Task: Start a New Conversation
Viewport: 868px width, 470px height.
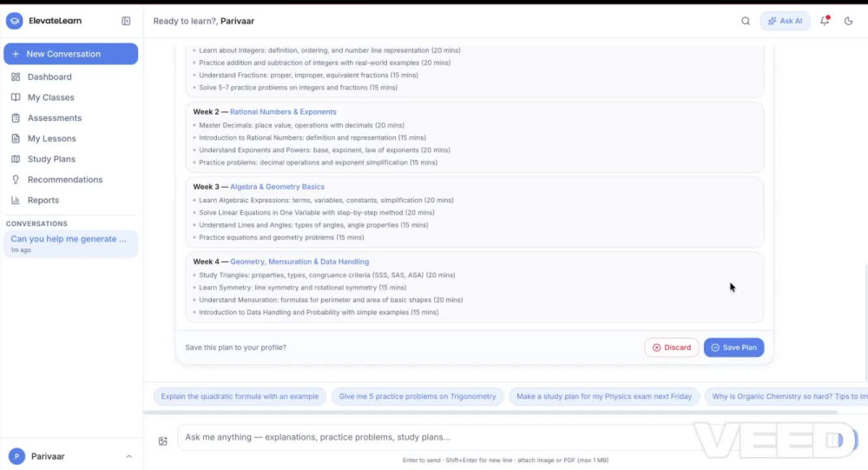Action: [71, 54]
